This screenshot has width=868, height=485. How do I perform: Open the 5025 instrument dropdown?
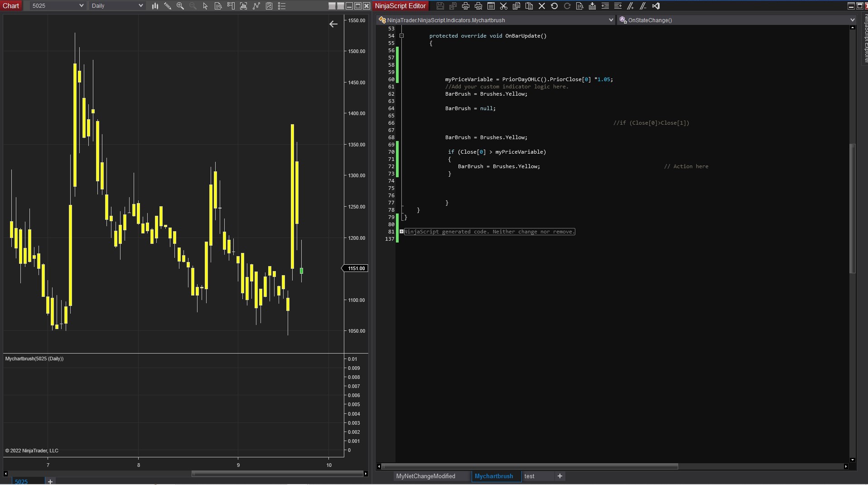tap(81, 6)
